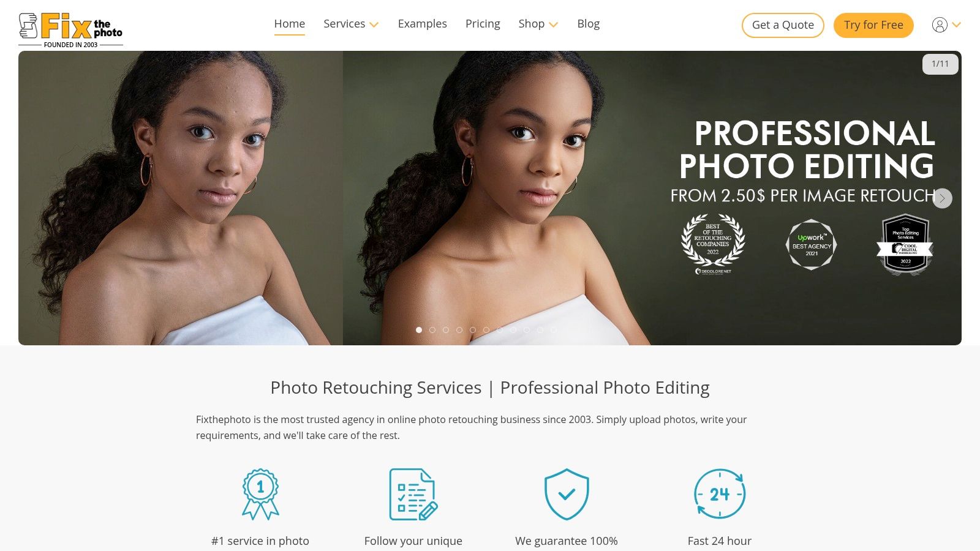The image size is (980, 551).
Task: Open the user account icon
Action: click(x=940, y=25)
